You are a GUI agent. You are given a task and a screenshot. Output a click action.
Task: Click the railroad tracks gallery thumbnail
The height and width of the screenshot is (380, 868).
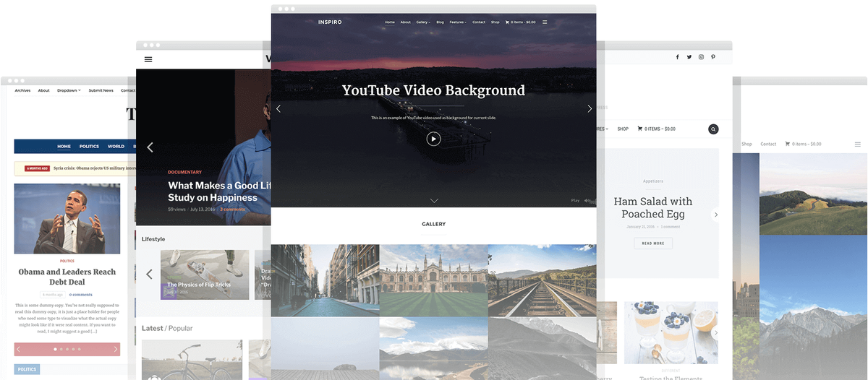click(542, 280)
